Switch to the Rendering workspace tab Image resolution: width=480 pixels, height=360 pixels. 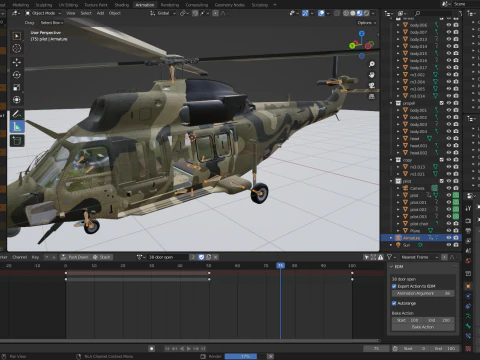point(170,5)
